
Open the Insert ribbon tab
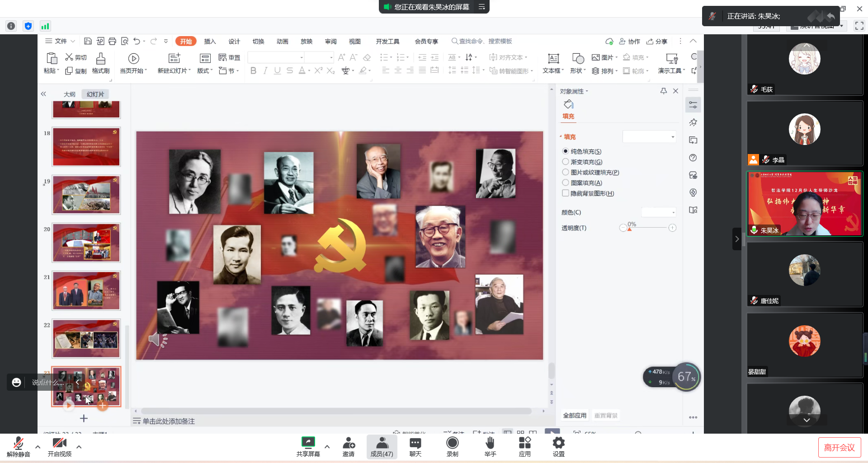tap(210, 42)
